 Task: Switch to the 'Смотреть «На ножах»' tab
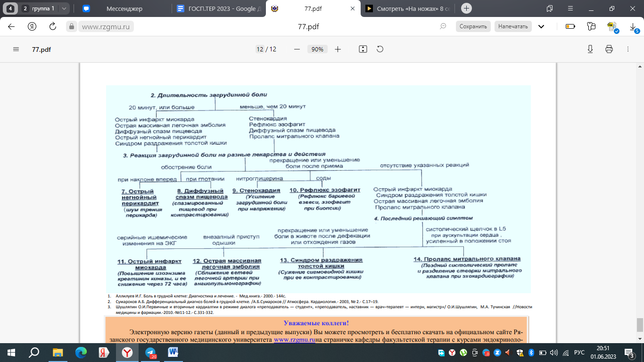408,8
